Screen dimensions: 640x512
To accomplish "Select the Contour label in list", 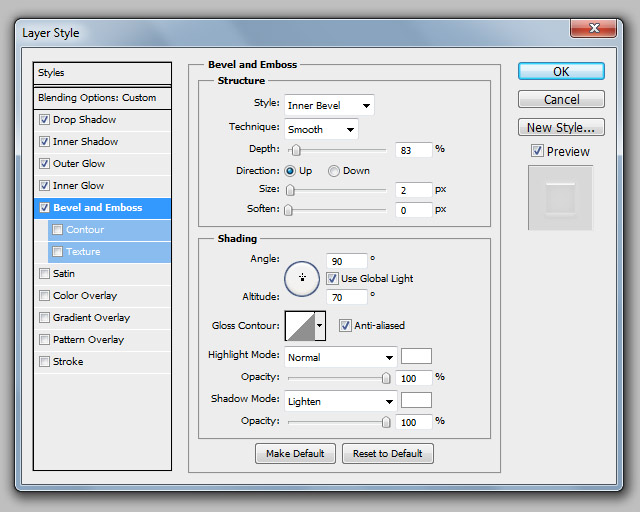I will tap(85, 229).
